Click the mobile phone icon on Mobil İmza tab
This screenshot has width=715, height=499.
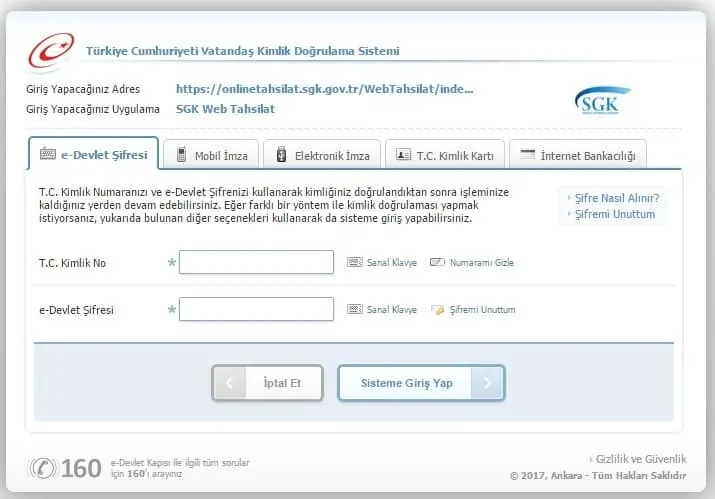[x=182, y=155]
